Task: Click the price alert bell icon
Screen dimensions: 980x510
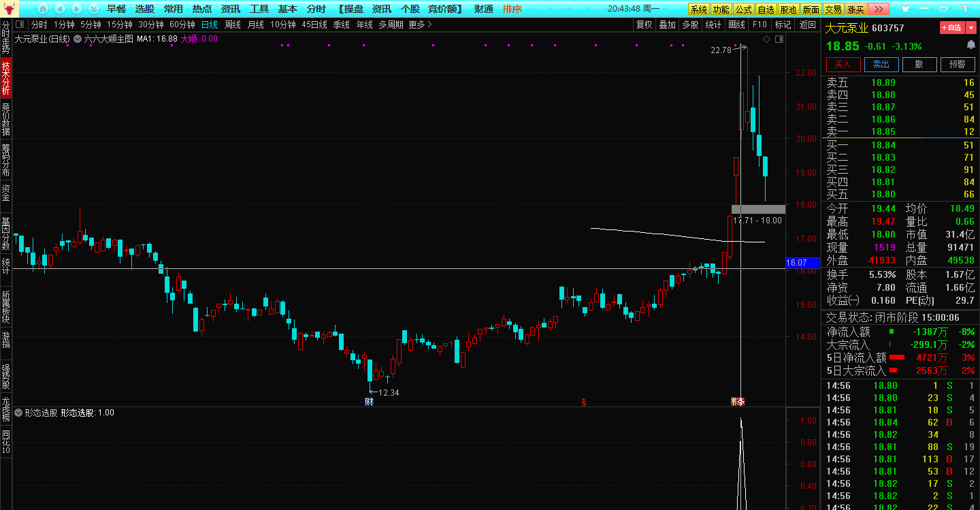Action: [970, 46]
